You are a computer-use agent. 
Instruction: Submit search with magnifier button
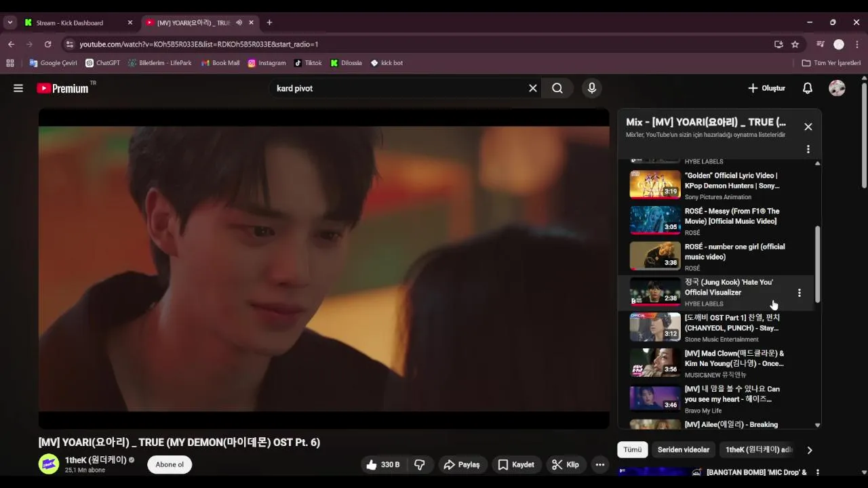(557, 88)
